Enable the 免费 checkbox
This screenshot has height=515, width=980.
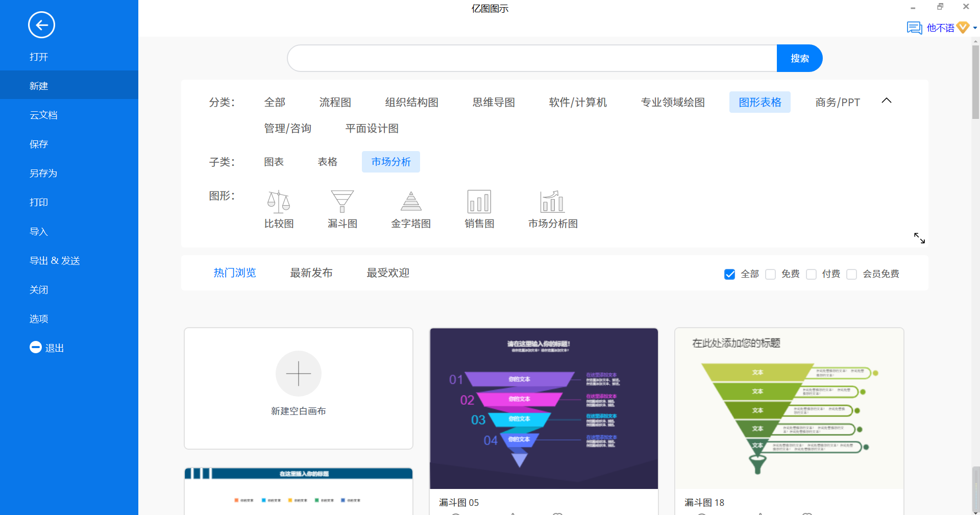pos(771,274)
